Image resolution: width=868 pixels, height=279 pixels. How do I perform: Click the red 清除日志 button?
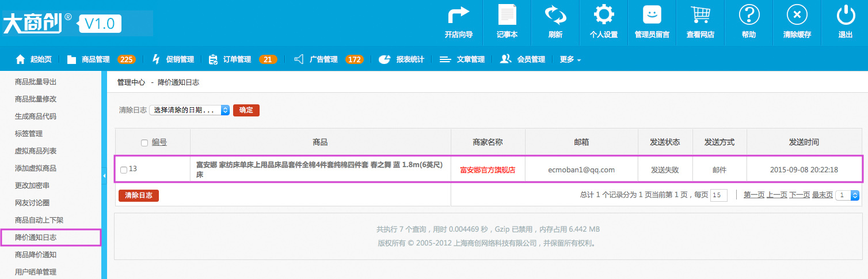(139, 195)
